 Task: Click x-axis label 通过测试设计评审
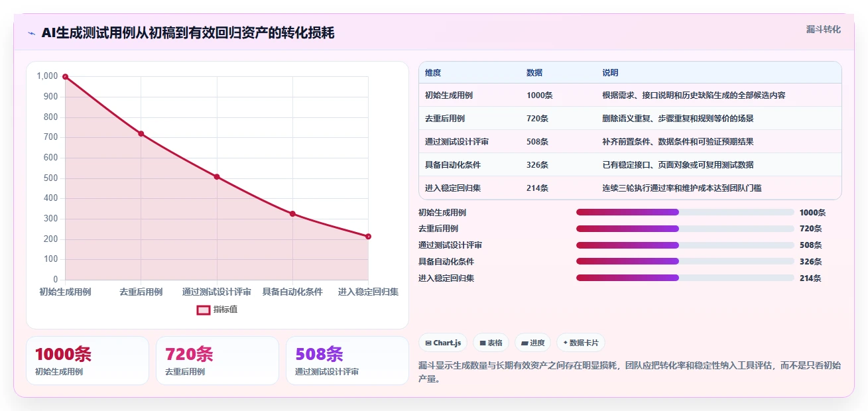click(x=217, y=292)
